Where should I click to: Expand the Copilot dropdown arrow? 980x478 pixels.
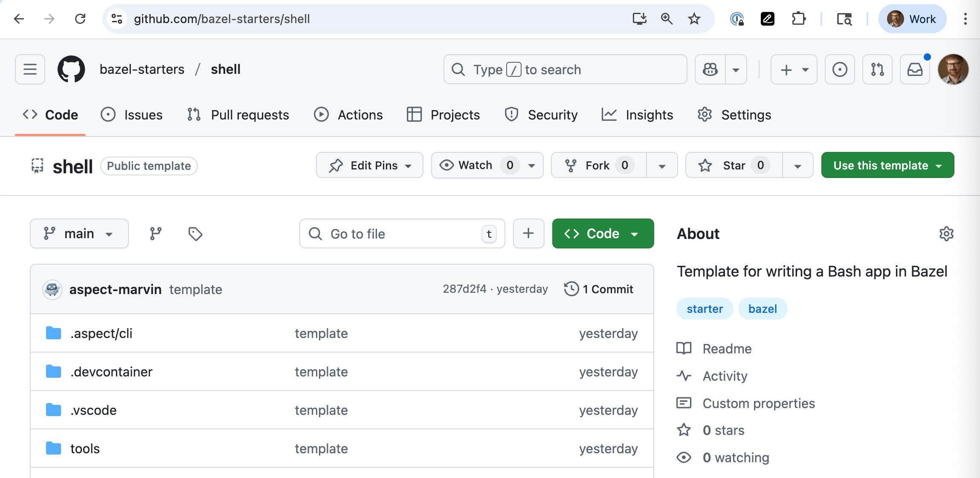pos(736,69)
